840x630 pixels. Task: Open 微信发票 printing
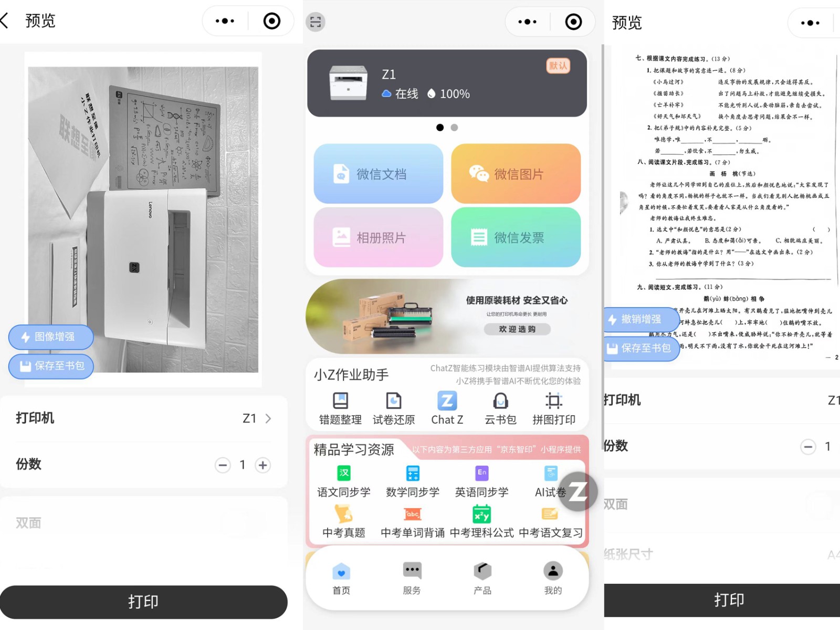[516, 237]
